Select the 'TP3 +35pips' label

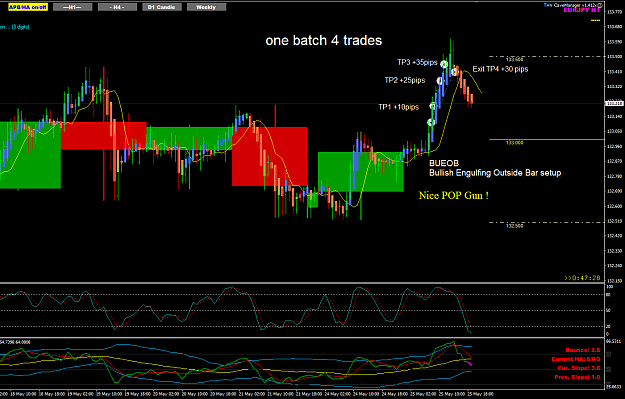coord(417,63)
